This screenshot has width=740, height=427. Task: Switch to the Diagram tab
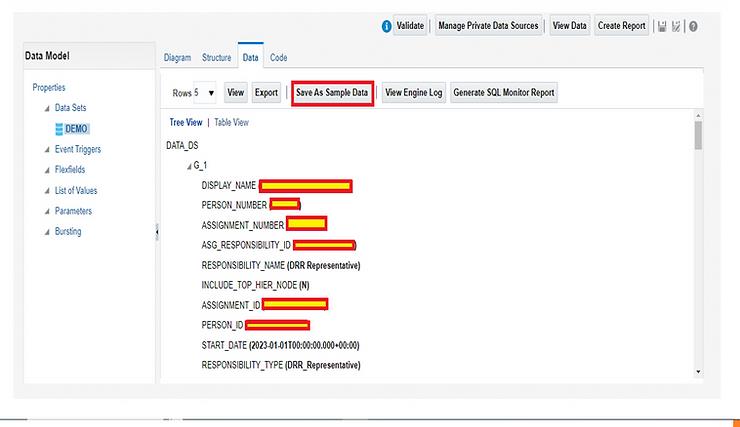177,58
